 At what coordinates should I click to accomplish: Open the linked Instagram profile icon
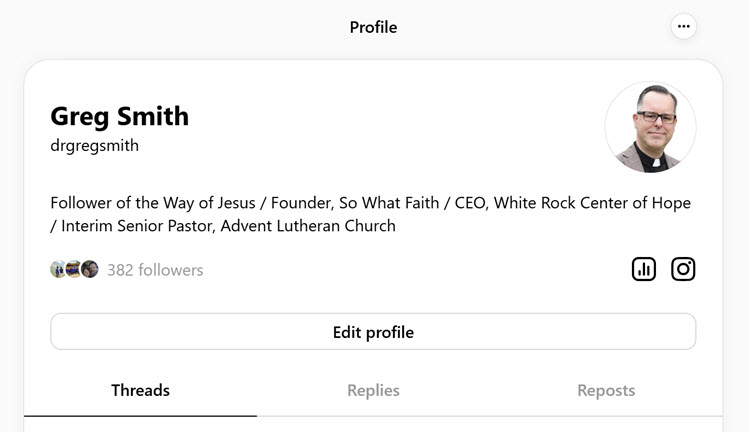click(x=683, y=269)
